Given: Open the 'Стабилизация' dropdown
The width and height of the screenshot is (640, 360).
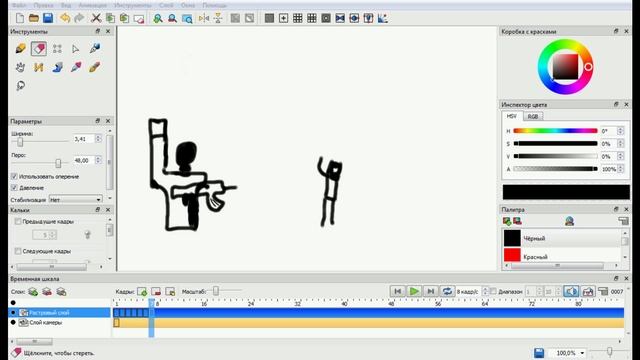Looking at the screenshot, I should [x=76, y=200].
